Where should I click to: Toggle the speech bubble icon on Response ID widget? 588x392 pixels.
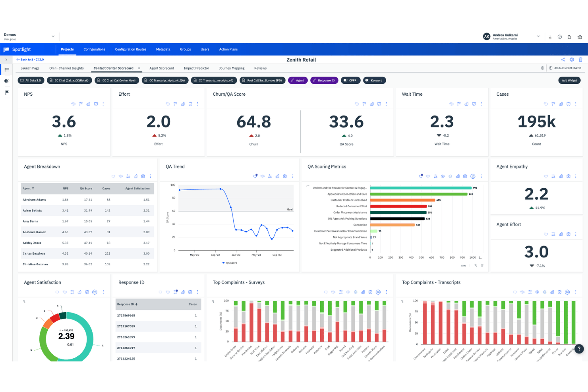pos(161,292)
